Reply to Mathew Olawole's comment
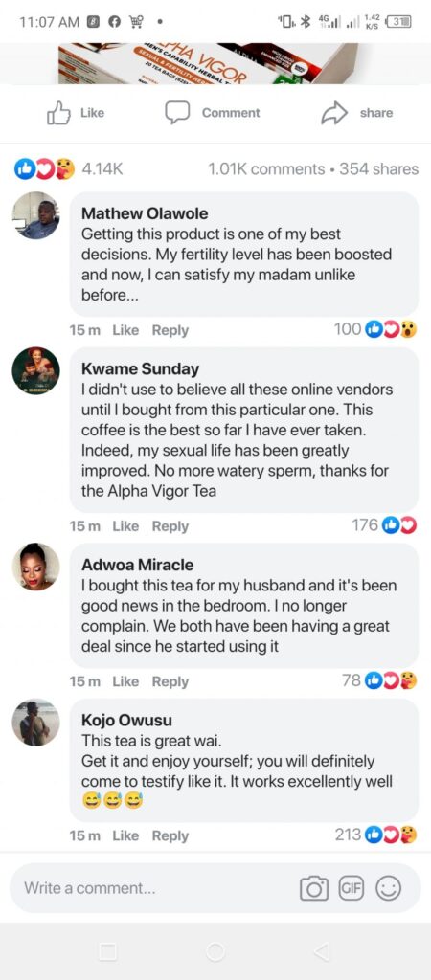 pyautogui.click(x=170, y=330)
